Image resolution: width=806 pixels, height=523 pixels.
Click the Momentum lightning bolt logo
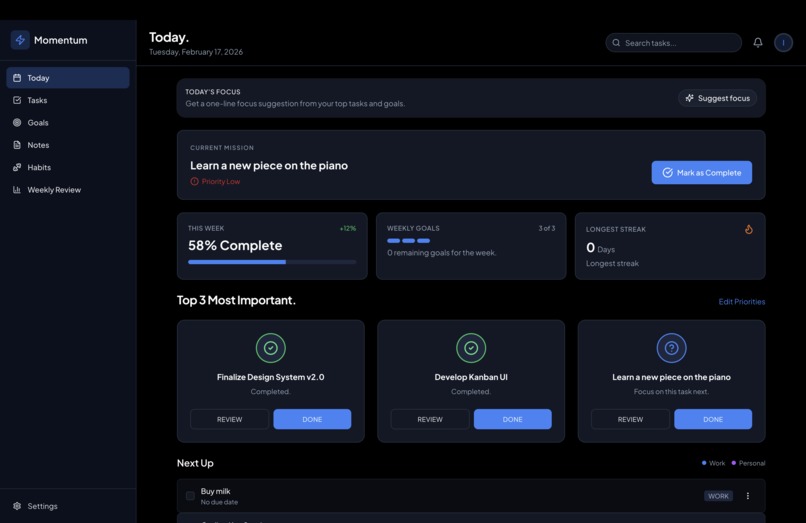click(x=20, y=40)
